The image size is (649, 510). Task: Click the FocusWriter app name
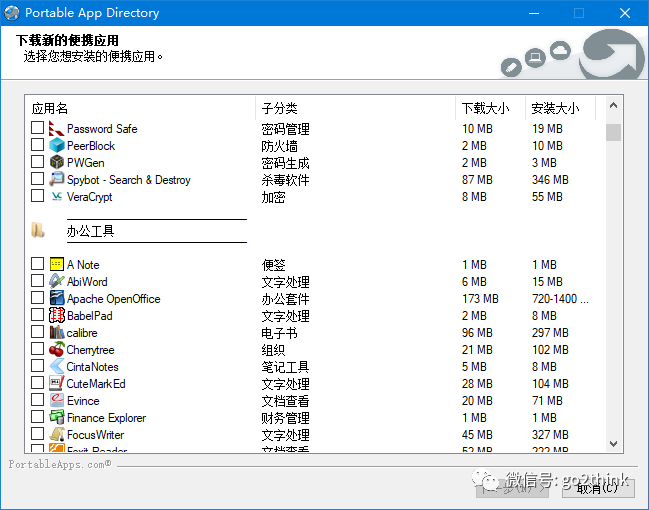click(95, 435)
